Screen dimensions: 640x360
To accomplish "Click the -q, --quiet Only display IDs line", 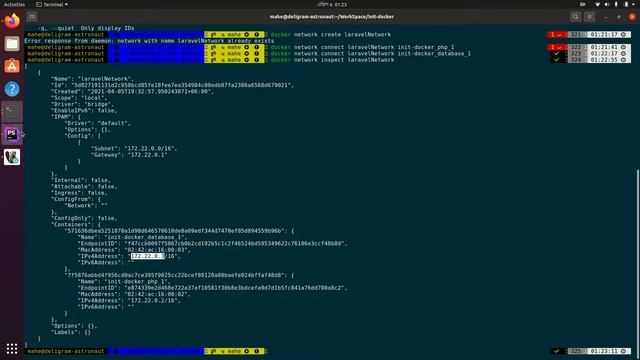I will 86,28.
